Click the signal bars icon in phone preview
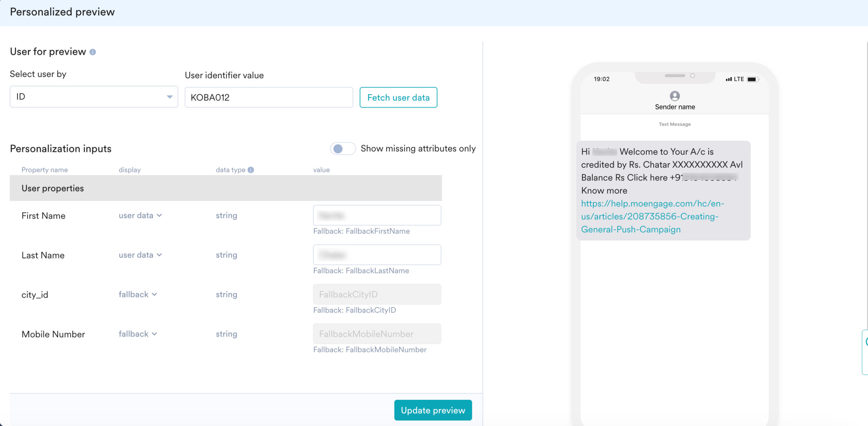This screenshot has height=426, width=868. point(728,80)
